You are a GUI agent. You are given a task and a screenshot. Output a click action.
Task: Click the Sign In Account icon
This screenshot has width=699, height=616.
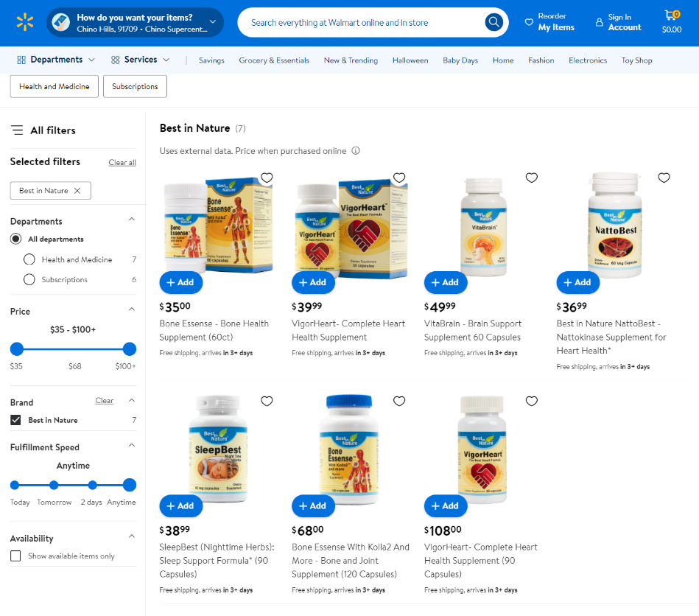coord(600,22)
